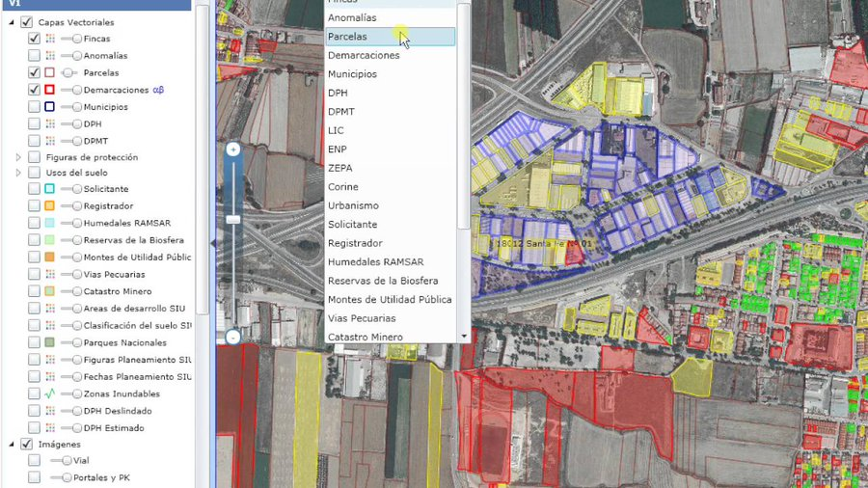Click the Figuras de protección label

click(x=92, y=157)
